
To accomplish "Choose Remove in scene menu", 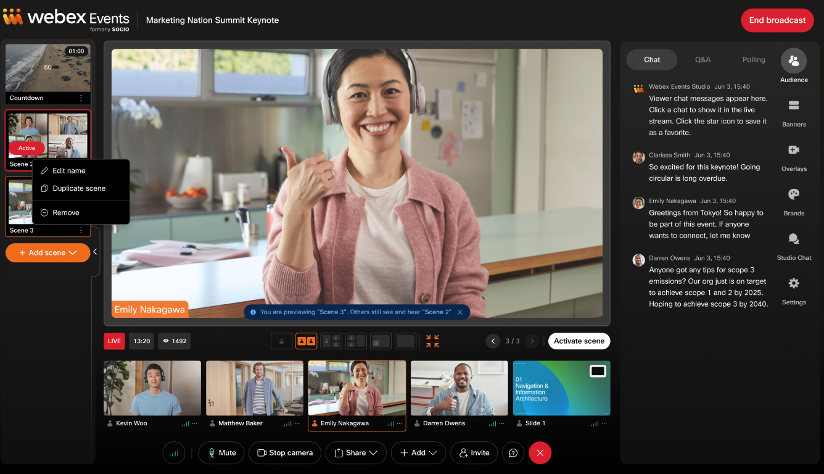I will [81, 213].
